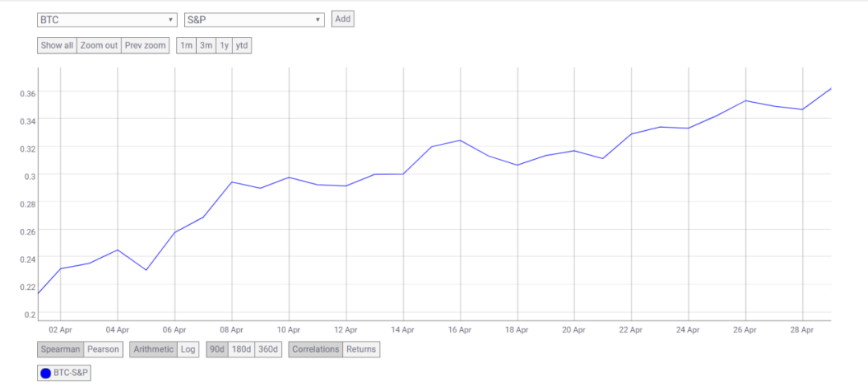This screenshot has height=392, width=868.
Task: Click the blue BTC-S&P legend swatch
Action: 46,373
